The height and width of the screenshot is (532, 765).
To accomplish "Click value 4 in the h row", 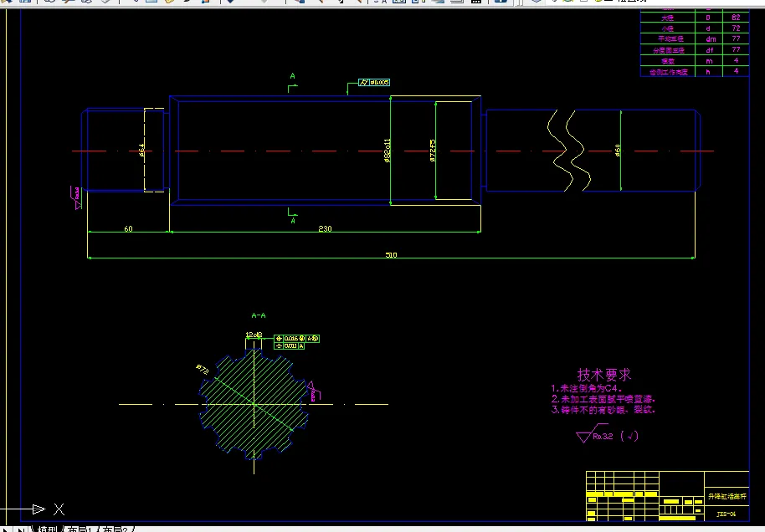I will pyautogui.click(x=736, y=71).
